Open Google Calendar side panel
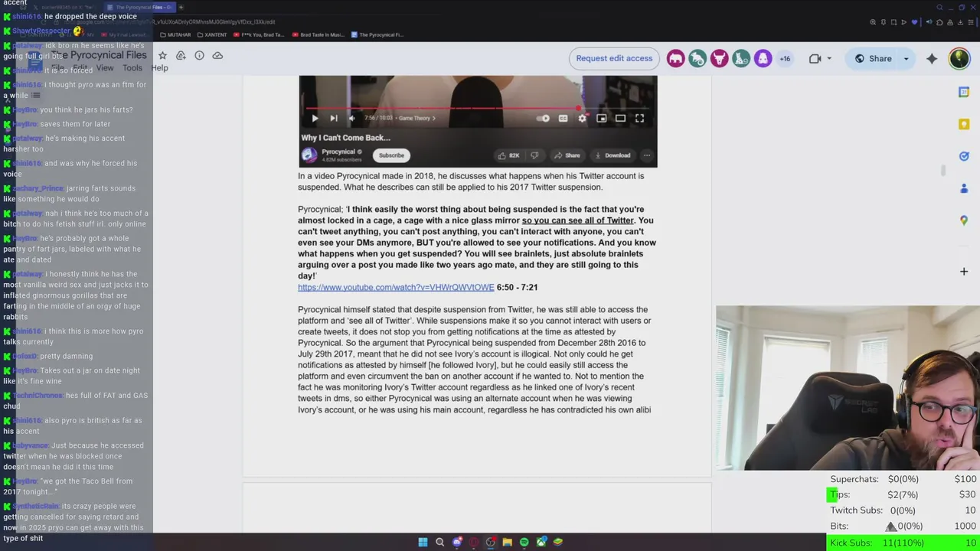 click(964, 92)
